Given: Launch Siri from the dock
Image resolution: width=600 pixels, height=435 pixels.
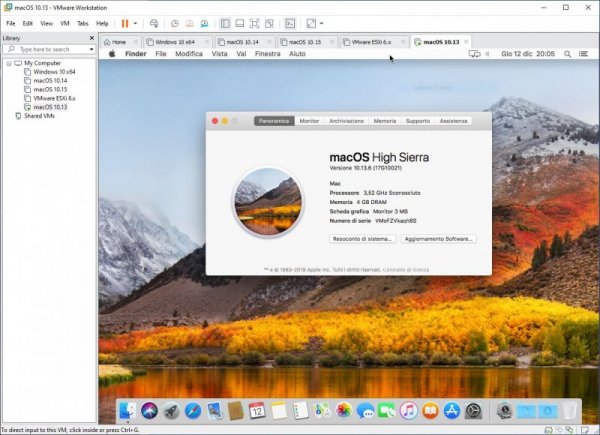Looking at the screenshot, I should (149, 411).
